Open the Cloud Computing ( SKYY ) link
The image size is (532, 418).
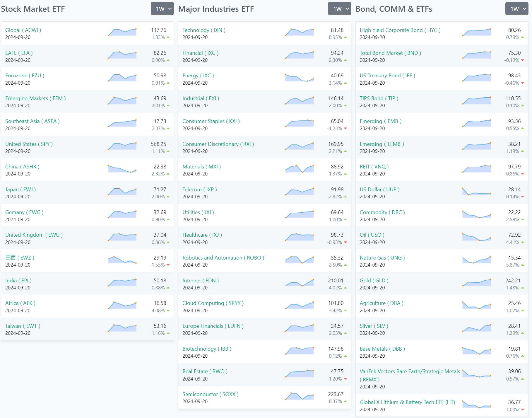click(x=213, y=303)
